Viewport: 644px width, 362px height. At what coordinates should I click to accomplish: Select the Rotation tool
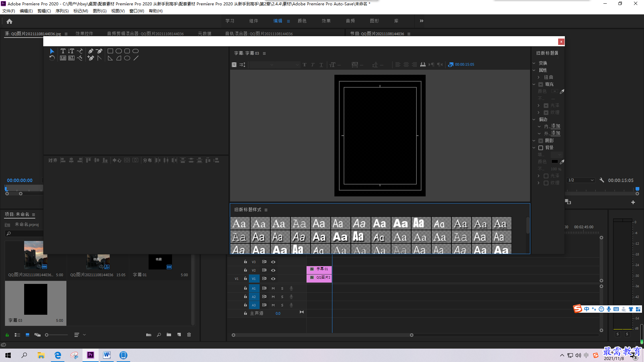52,58
